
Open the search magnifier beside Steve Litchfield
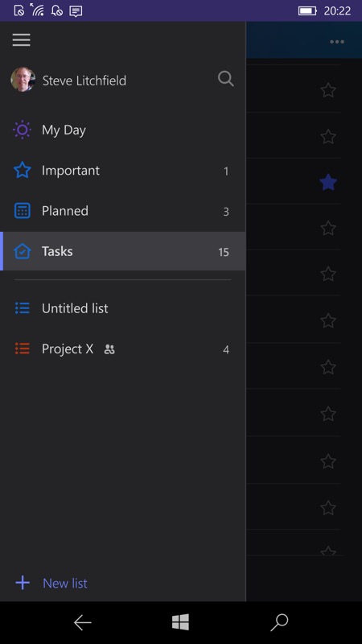click(226, 78)
